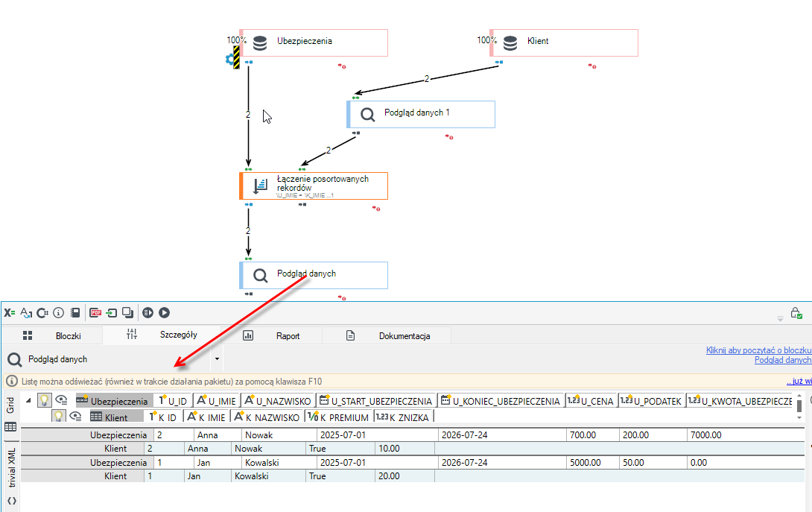Click the K_PREMIUM column header

(x=338, y=417)
